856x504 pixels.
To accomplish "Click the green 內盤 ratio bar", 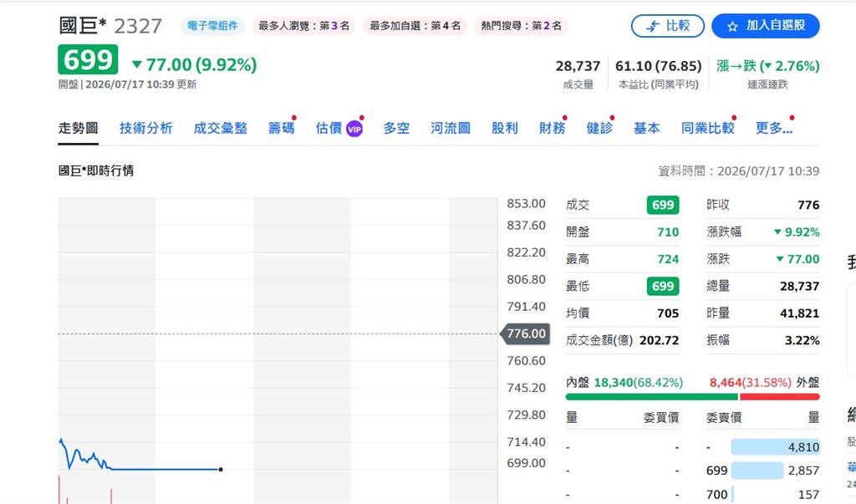I will click(652, 397).
